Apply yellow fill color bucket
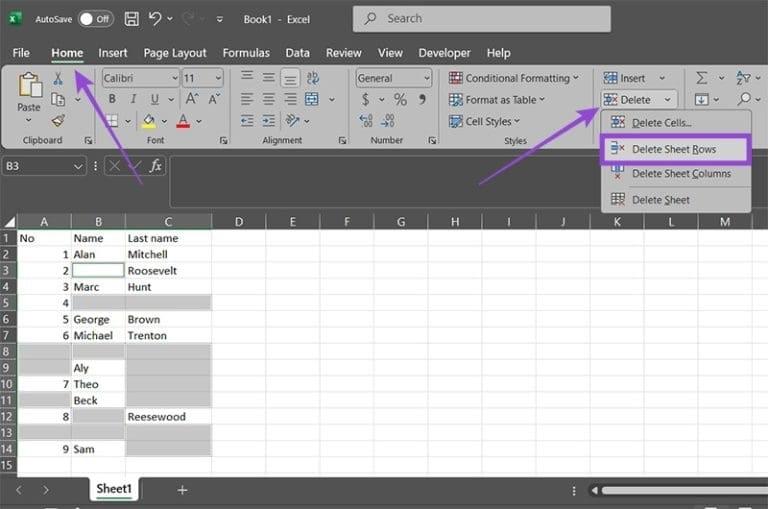Viewport: 768px width, 509px height. [x=149, y=121]
